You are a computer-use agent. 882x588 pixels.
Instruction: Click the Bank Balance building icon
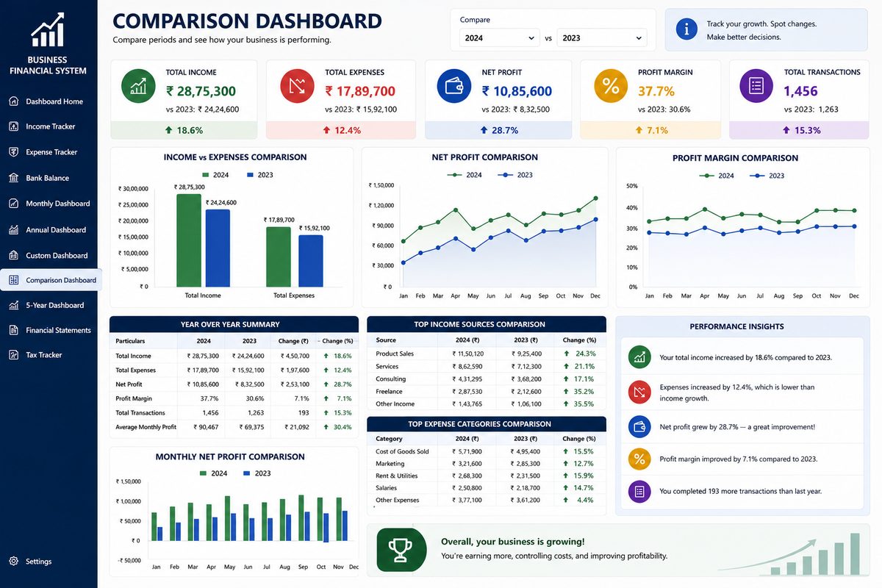point(13,178)
